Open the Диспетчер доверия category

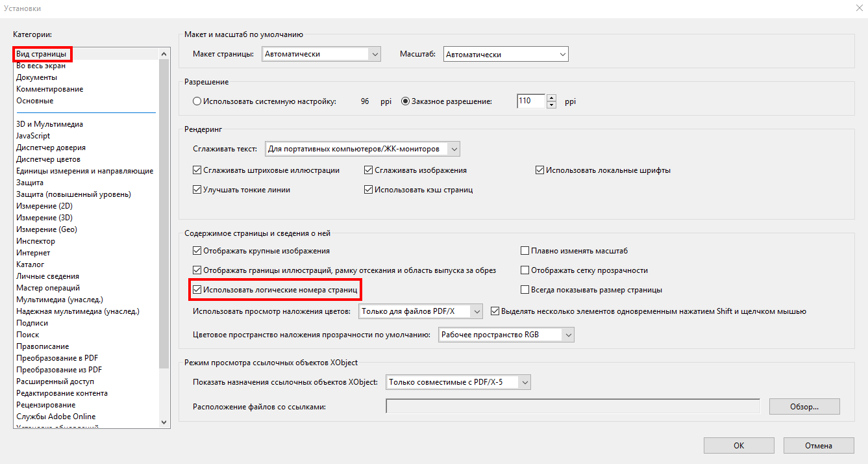click(x=51, y=148)
